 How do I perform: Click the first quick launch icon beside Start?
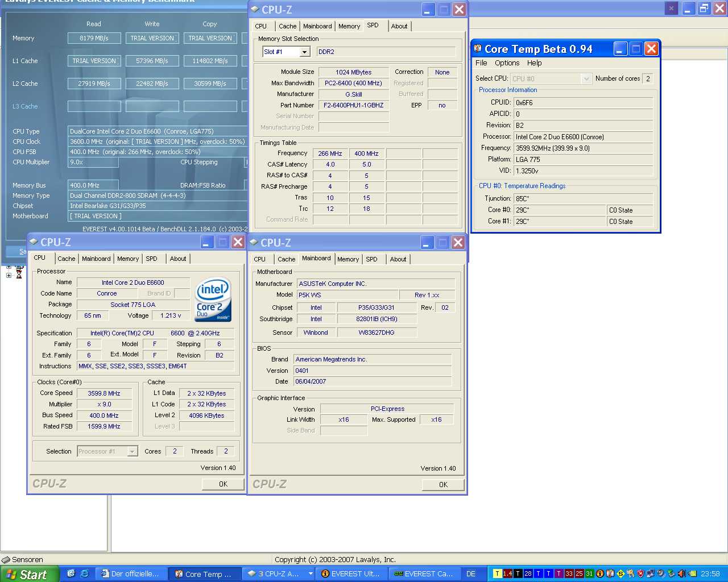coord(71,573)
